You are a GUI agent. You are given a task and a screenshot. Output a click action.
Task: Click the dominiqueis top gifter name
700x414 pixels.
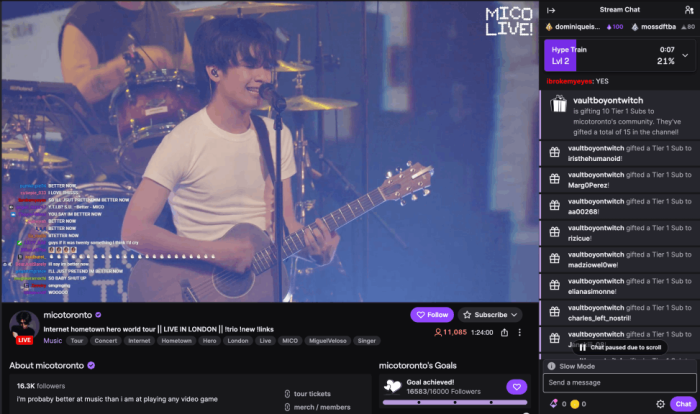point(577,27)
